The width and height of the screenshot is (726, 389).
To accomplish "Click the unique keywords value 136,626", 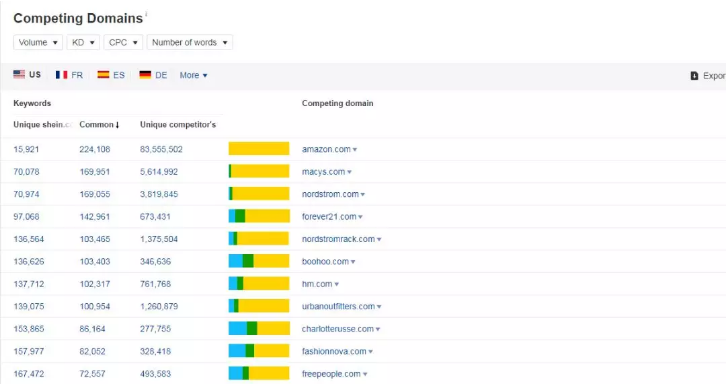I will (29, 262).
